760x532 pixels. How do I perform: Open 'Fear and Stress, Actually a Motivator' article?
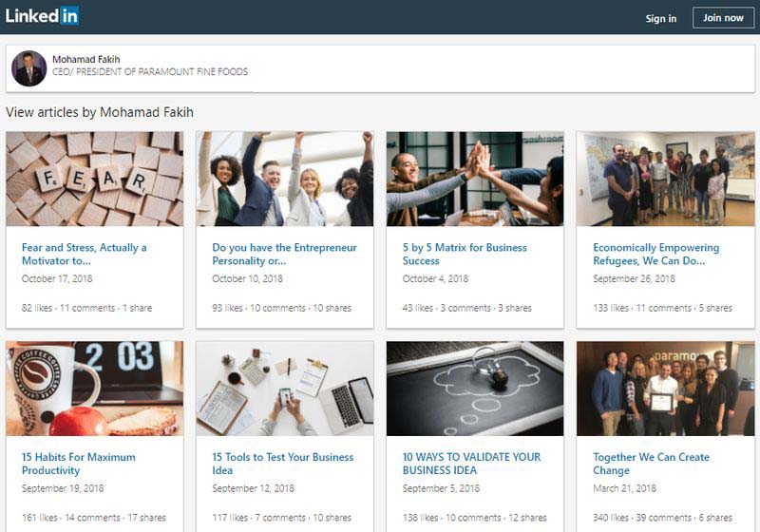pos(84,254)
